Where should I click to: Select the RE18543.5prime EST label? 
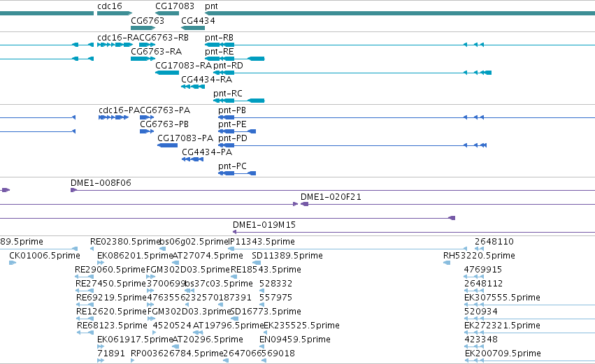coord(266,270)
